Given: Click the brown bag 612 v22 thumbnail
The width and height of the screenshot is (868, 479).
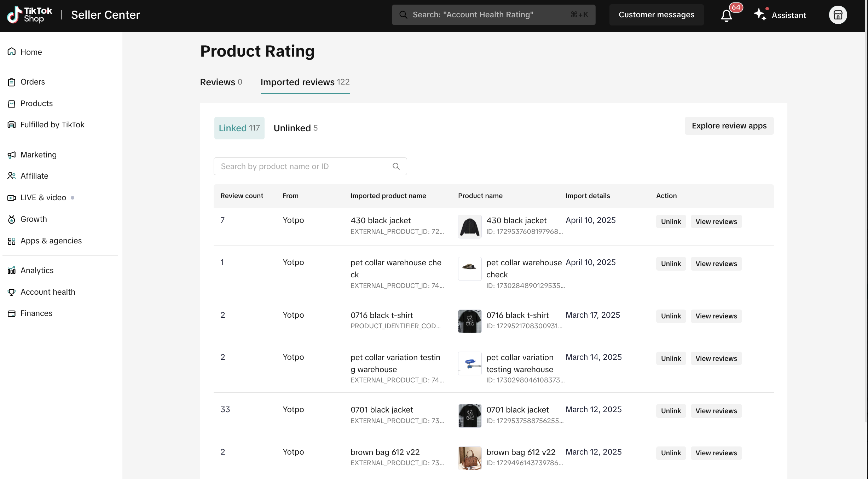Looking at the screenshot, I should [x=469, y=458].
